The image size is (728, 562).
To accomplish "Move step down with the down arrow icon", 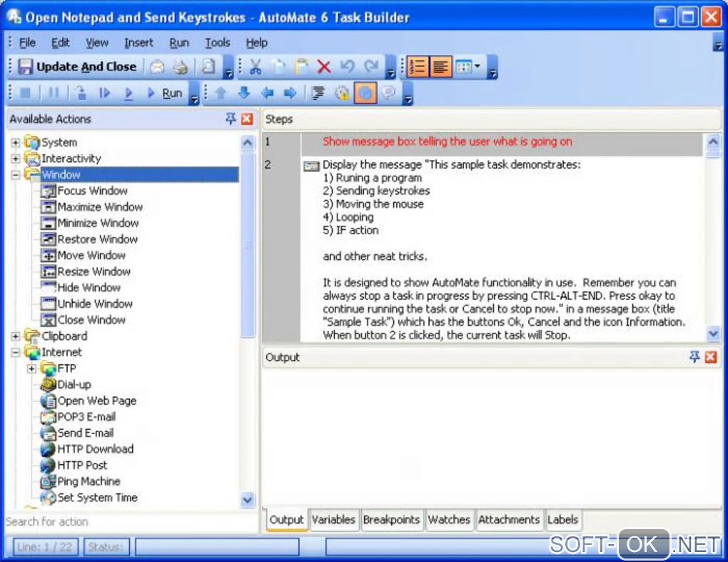I will (244, 94).
